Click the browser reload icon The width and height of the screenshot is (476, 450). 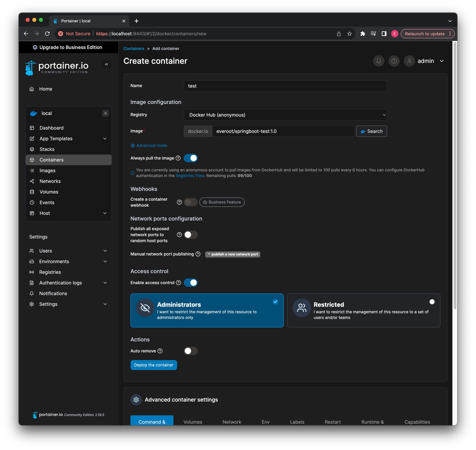click(x=47, y=34)
